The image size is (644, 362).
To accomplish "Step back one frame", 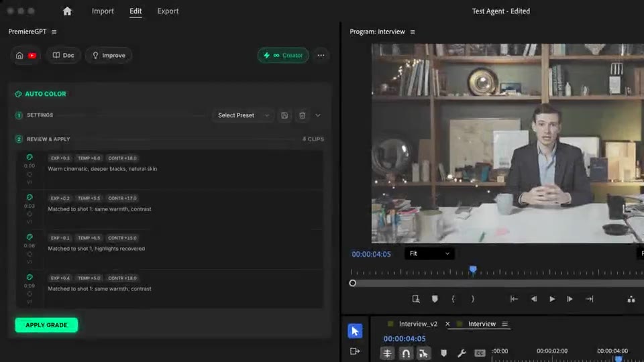I will pyautogui.click(x=533, y=299).
